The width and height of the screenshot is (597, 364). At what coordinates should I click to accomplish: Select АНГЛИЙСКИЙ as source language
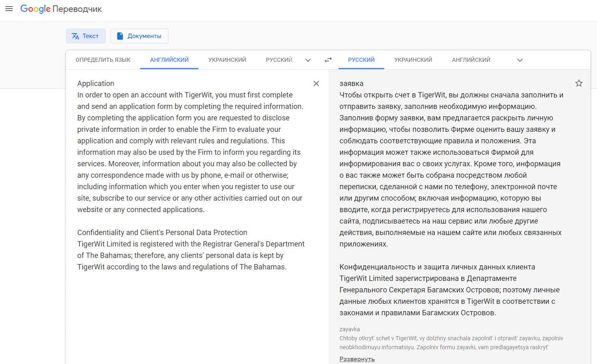click(169, 60)
